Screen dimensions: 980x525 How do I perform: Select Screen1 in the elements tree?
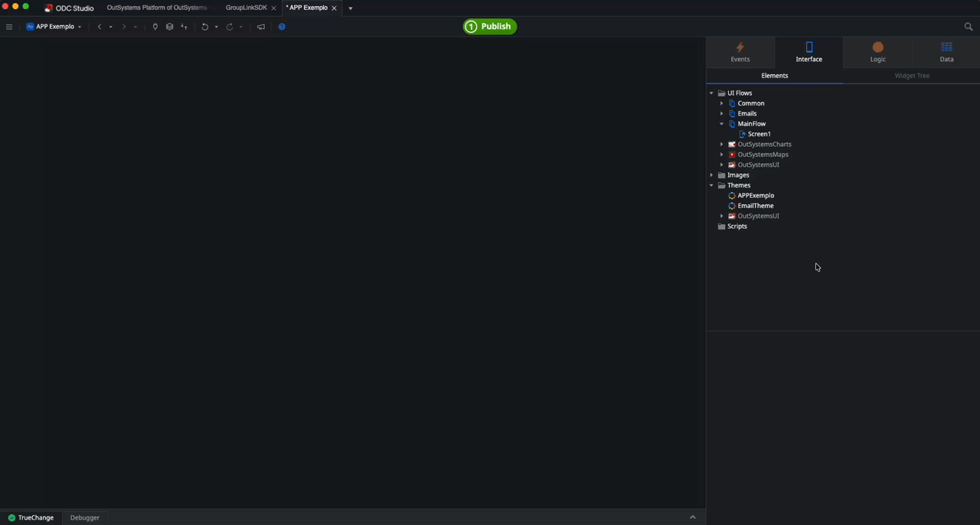point(759,134)
